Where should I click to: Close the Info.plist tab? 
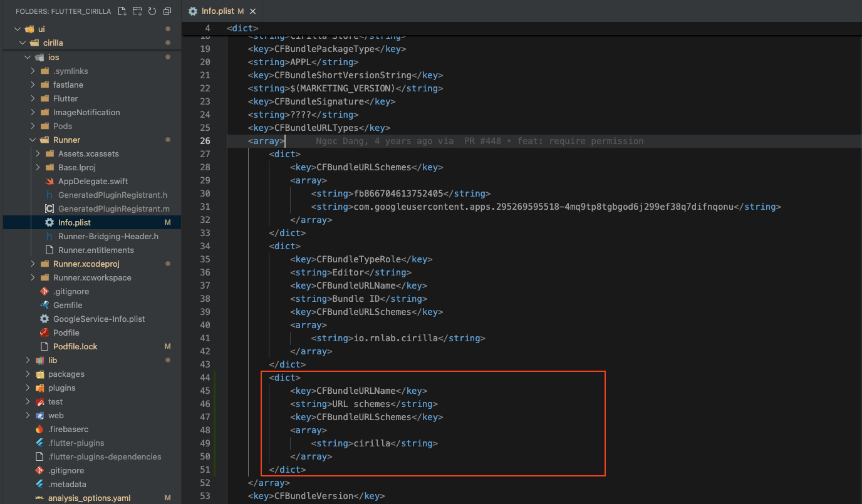click(x=251, y=11)
